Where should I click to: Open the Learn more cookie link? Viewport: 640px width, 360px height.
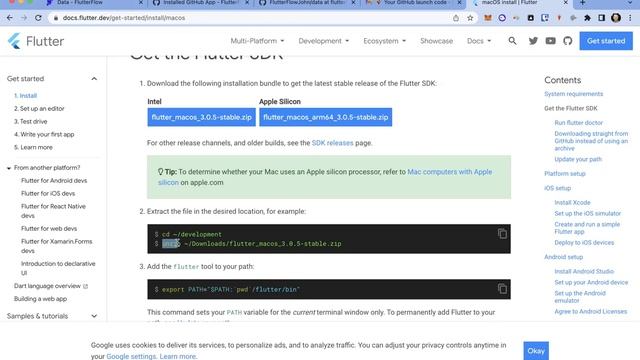(x=178, y=356)
